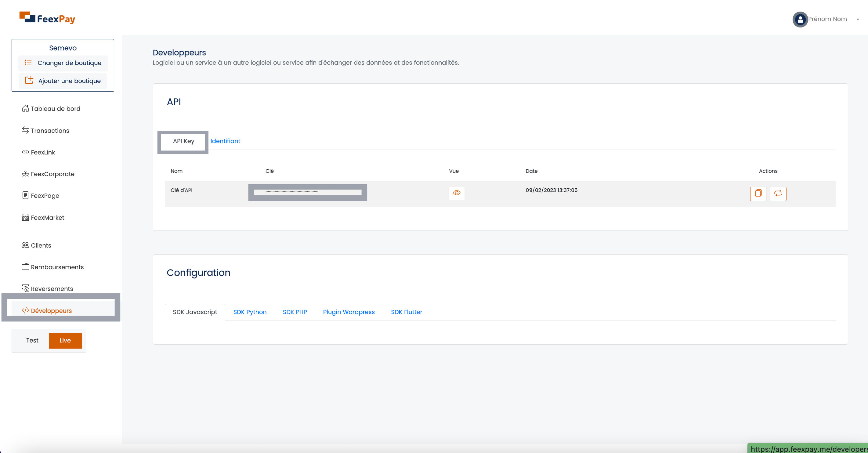Screen dimensions: 868x453
Task: Click the Clients people icon
Action: 25,245
